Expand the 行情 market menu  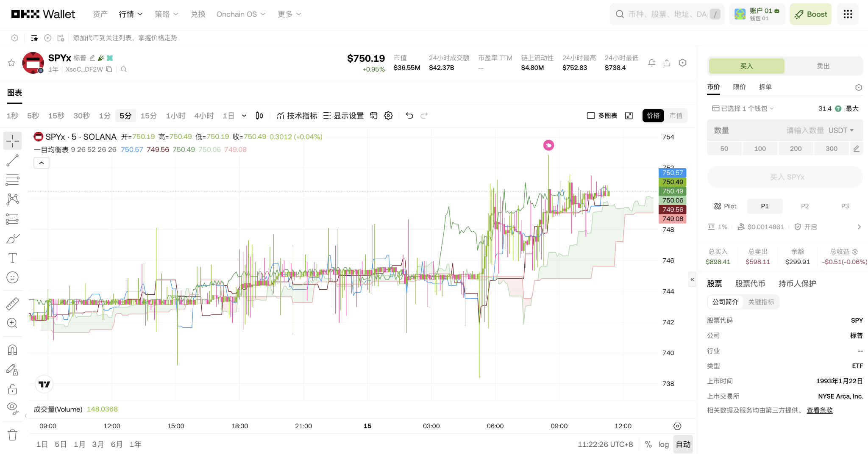(x=131, y=14)
